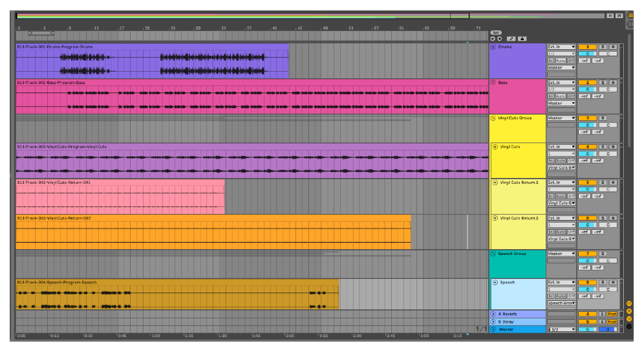This screenshot has width=644, height=352.
Task: Arm the Bass track for recording
Action: coord(613,83)
